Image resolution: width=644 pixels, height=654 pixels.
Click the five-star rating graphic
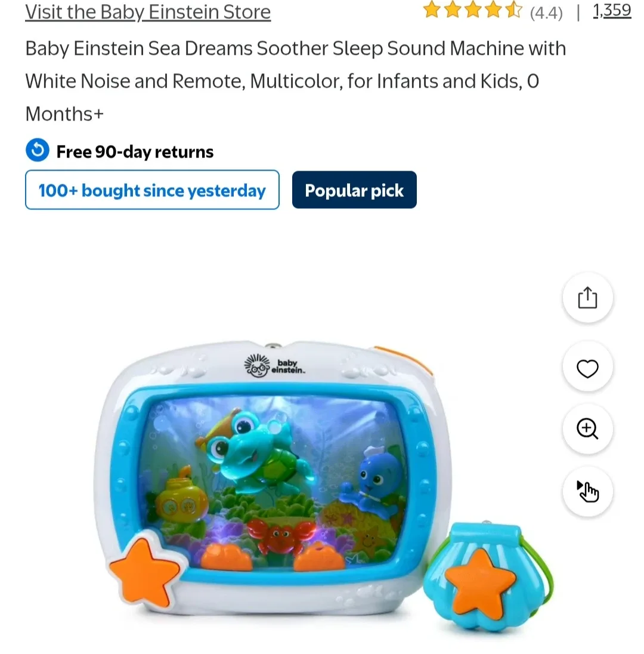pos(473,10)
